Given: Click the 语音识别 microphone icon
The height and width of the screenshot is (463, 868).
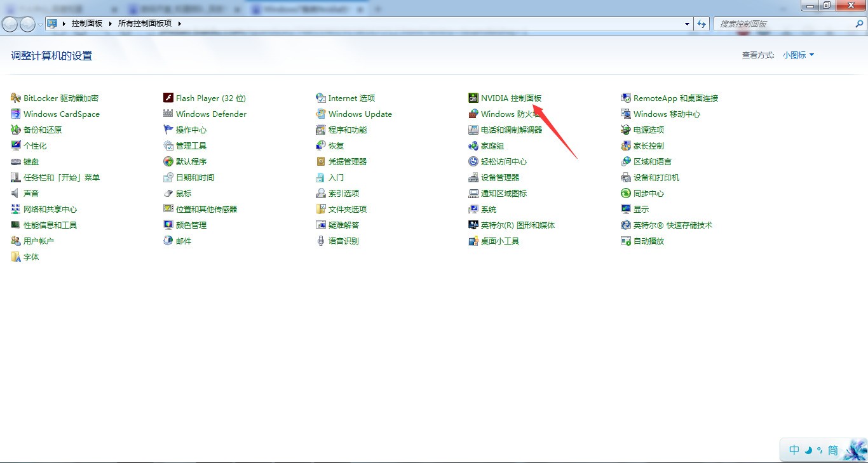Looking at the screenshot, I should (321, 241).
